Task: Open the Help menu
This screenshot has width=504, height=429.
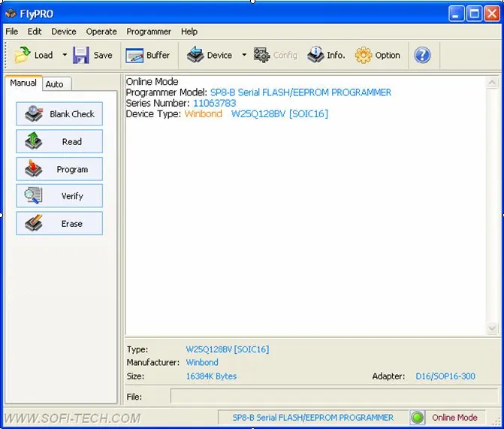Action: tap(189, 32)
